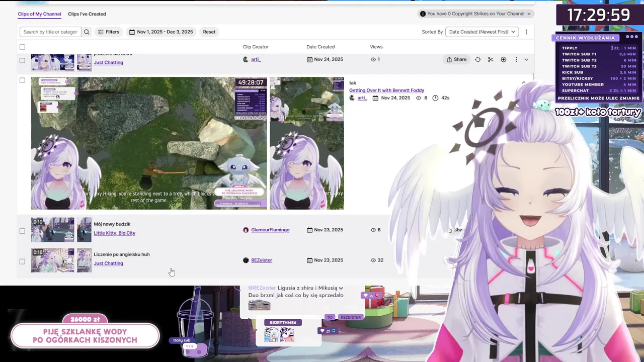The width and height of the screenshot is (644, 362).
Task: Click the REZeister avatar icon
Action: pos(246,260)
